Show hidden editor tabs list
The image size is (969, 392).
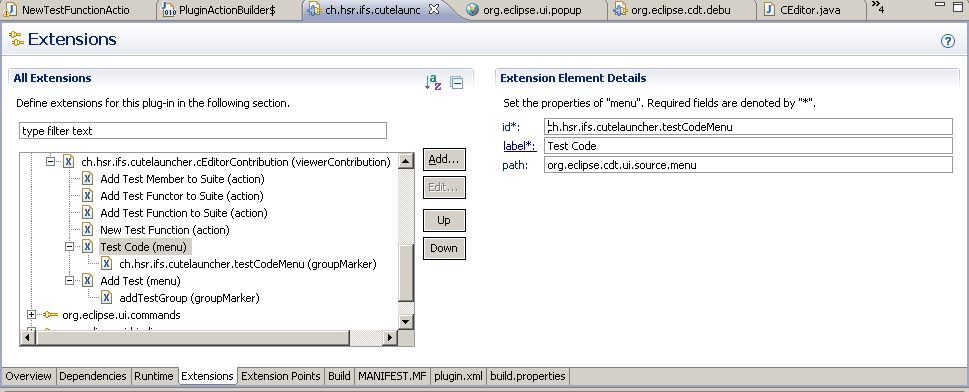(878, 7)
